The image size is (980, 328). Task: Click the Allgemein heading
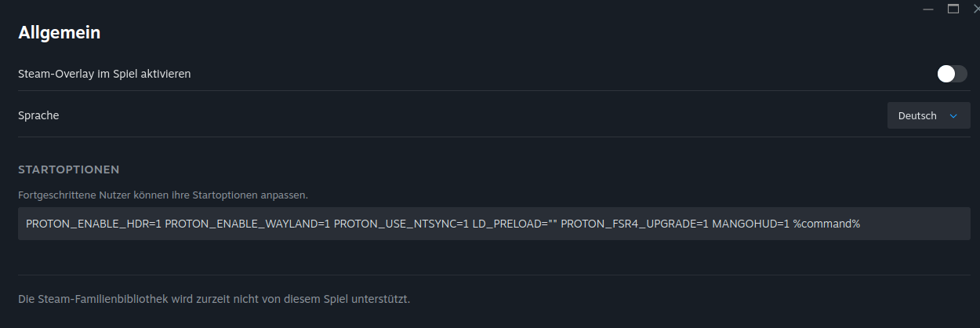pos(60,33)
